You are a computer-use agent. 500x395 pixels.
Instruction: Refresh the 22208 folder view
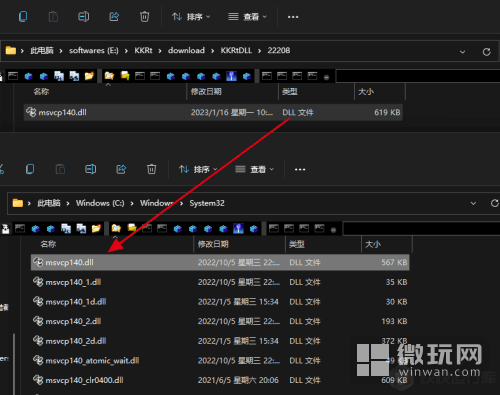[x=486, y=52]
